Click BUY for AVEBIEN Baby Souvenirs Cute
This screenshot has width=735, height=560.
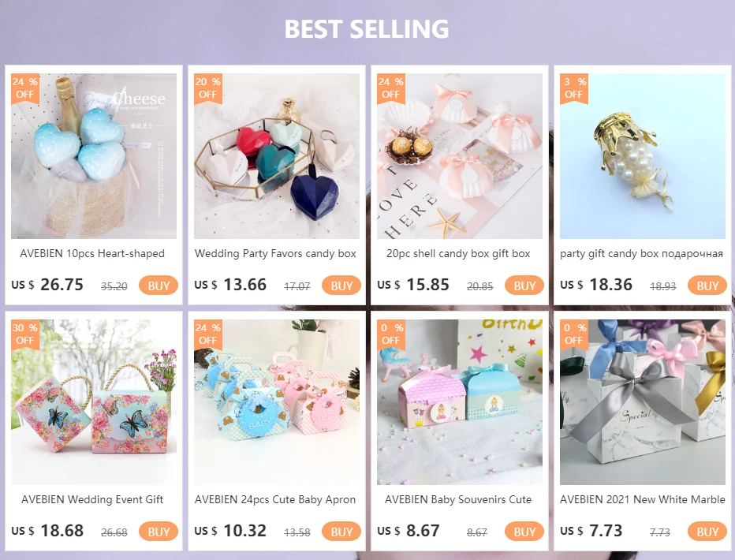pos(524,532)
